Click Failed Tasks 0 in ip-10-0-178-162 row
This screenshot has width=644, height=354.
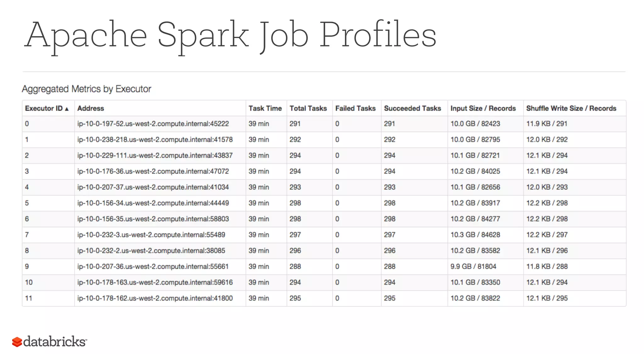(x=337, y=298)
